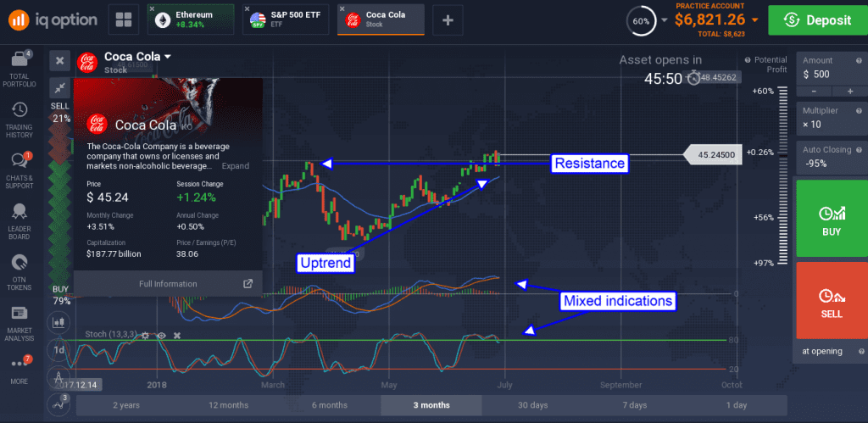Collapse the asset info panel arrows icon
This screenshot has height=423, width=868.
pyautogui.click(x=60, y=87)
